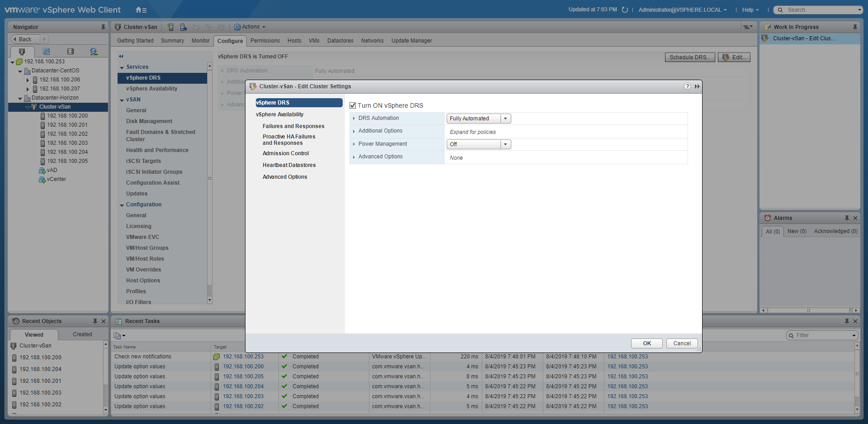This screenshot has height=424, width=868.
Task: Open the Power Management dropdown
Action: pyautogui.click(x=478, y=144)
